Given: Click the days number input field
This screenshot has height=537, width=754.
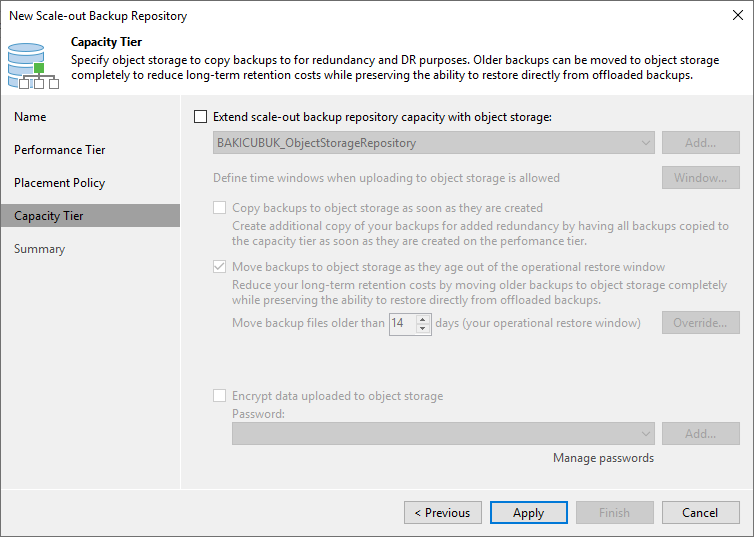Looking at the screenshot, I should pyautogui.click(x=403, y=324).
